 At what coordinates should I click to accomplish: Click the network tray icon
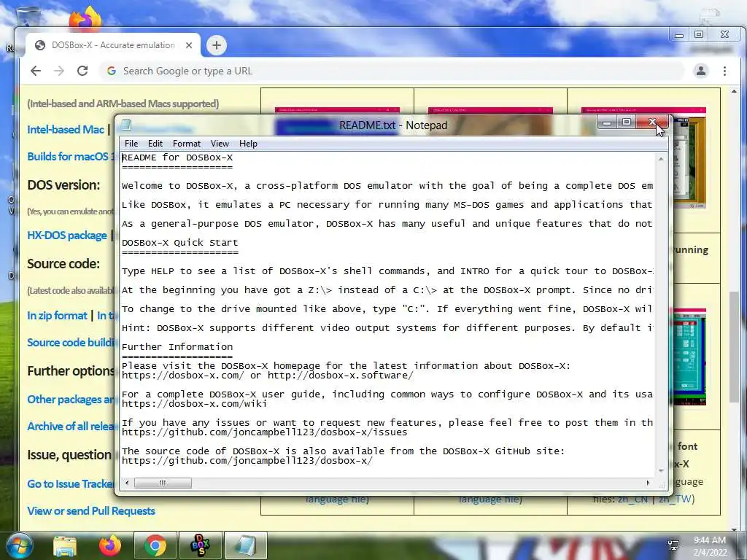pyautogui.click(x=673, y=545)
